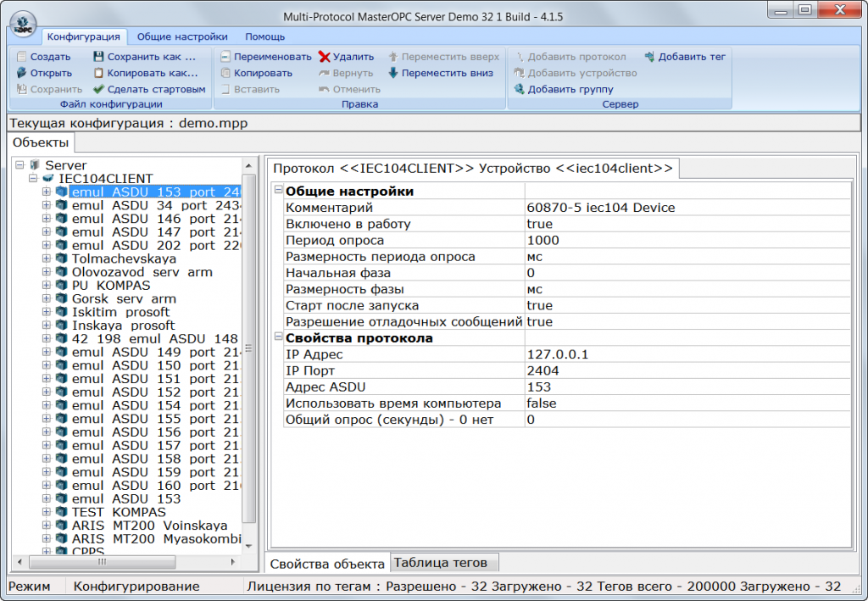Click tree horizontal scrollbar right arrow
This screenshot has height=601, width=868.
coord(233,562)
